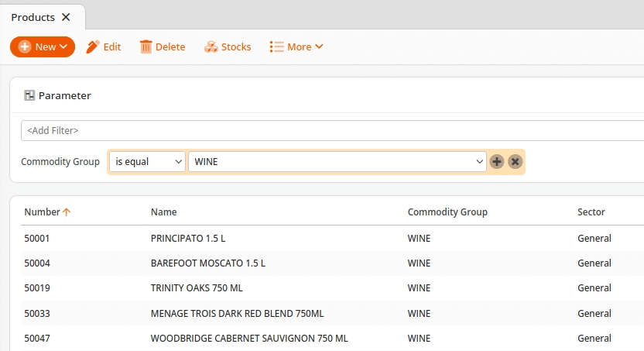Sort by the Name column header

163,212
